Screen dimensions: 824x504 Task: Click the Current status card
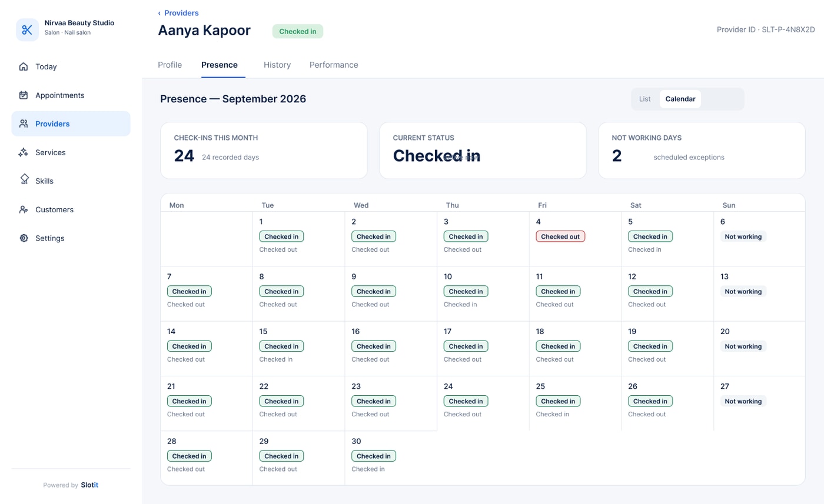tap(483, 151)
